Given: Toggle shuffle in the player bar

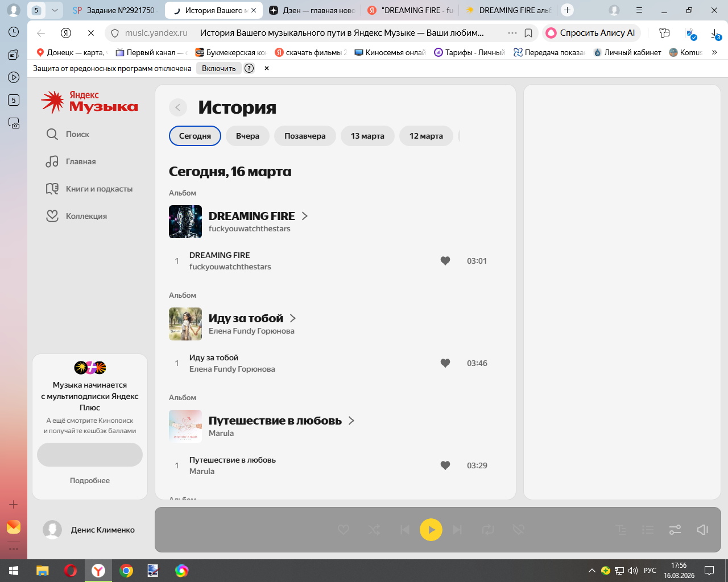Looking at the screenshot, I should (374, 530).
